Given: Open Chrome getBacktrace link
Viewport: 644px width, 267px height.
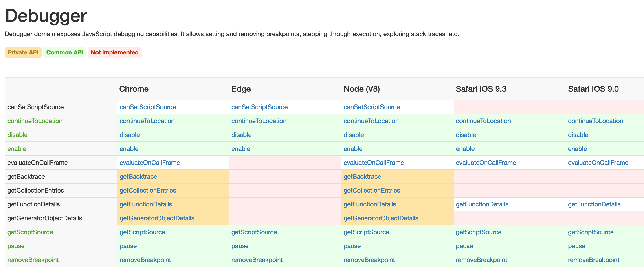Looking at the screenshot, I should point(138,177).
